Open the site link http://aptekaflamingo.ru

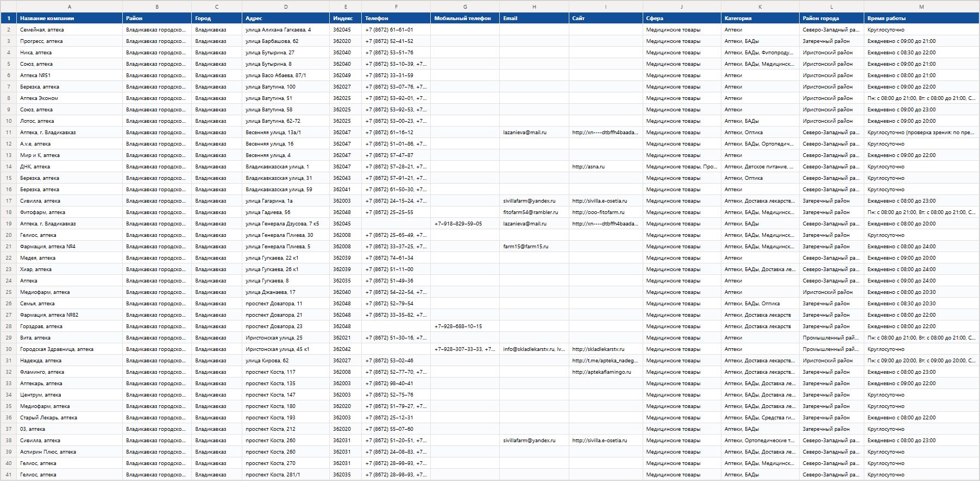tap(606, 372)
